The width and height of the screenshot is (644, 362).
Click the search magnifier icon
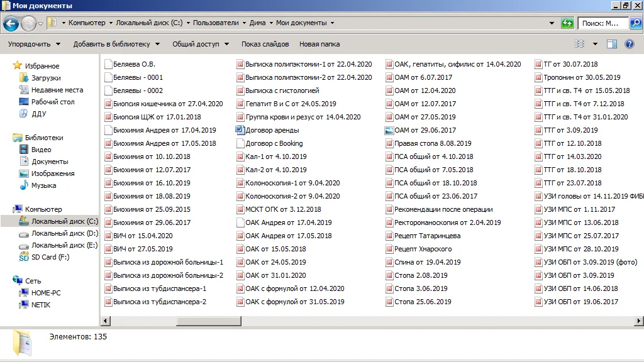[x=635, y=23]
